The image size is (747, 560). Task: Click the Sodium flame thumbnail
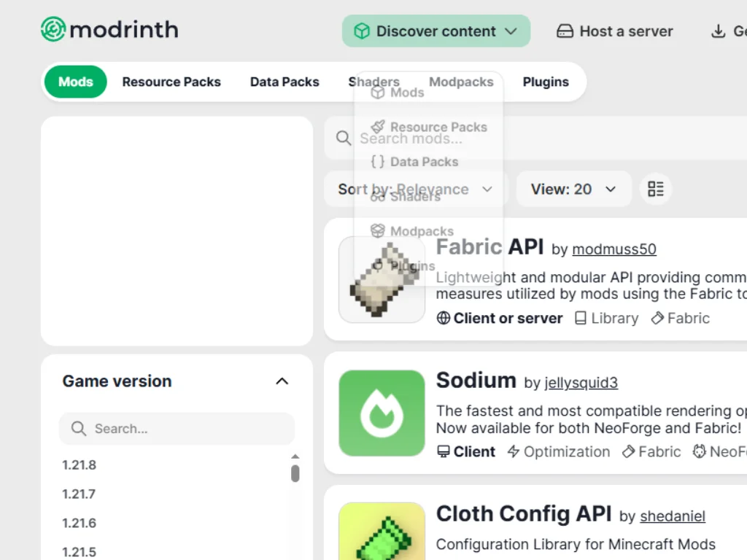(382, 413)
